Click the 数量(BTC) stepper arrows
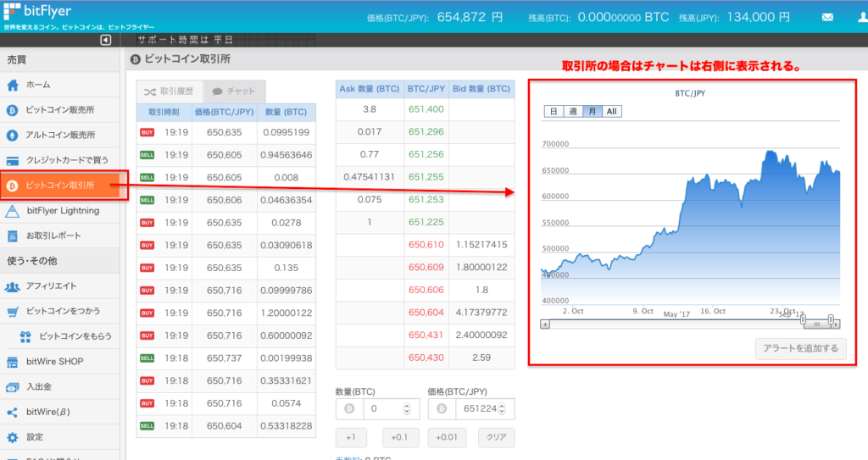Viewport: 868px width, 460px height. coord(407,409)
